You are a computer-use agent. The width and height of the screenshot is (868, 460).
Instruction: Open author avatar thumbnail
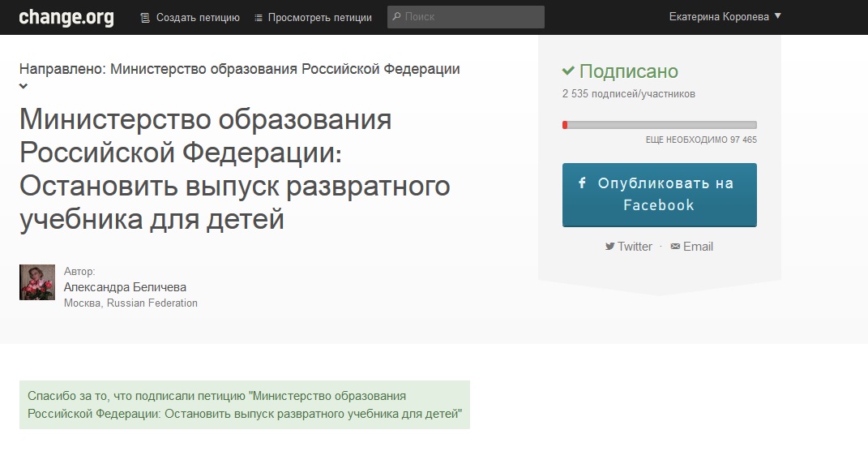coord(37,282)
